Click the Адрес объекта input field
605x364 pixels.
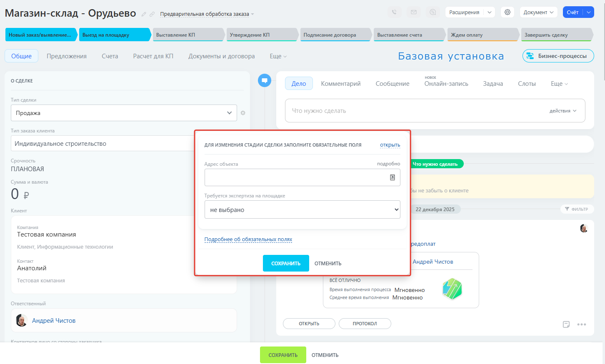302,177
